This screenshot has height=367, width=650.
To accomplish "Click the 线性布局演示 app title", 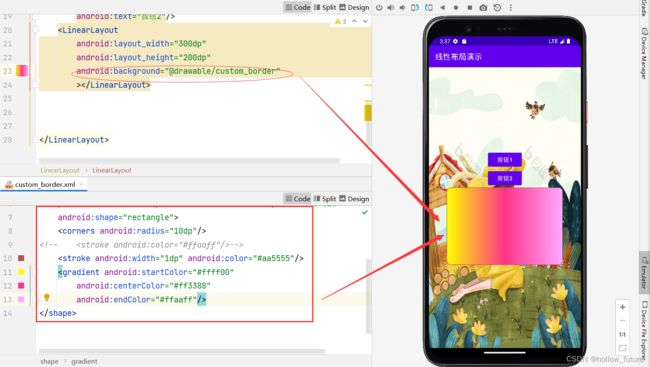I will (458, 57).
